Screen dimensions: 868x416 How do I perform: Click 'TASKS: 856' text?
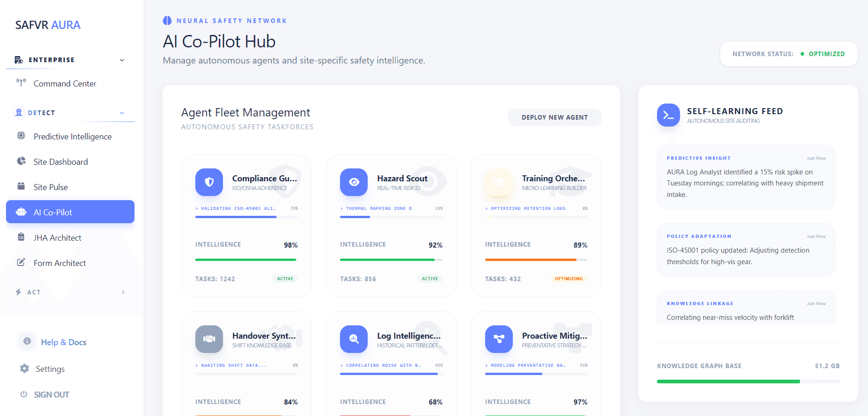click(x=358, y=279)
